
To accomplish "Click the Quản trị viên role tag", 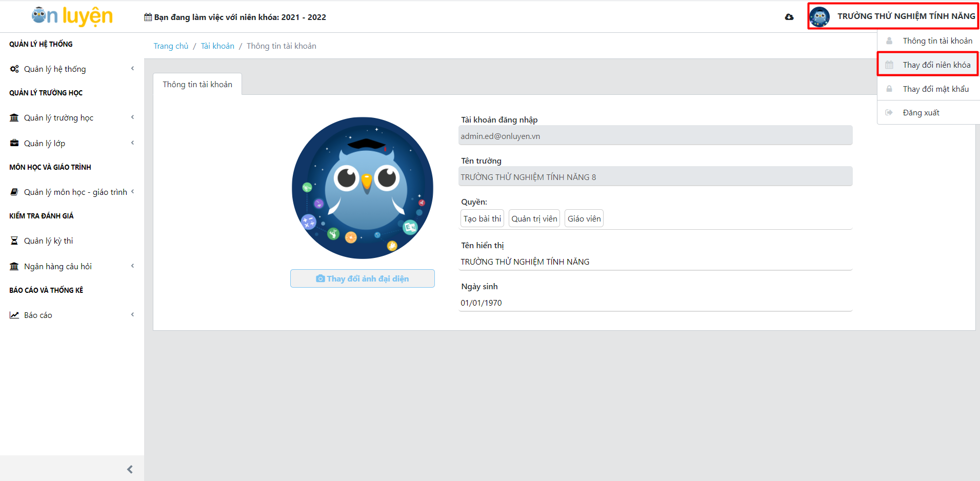I will click(534, 218).
